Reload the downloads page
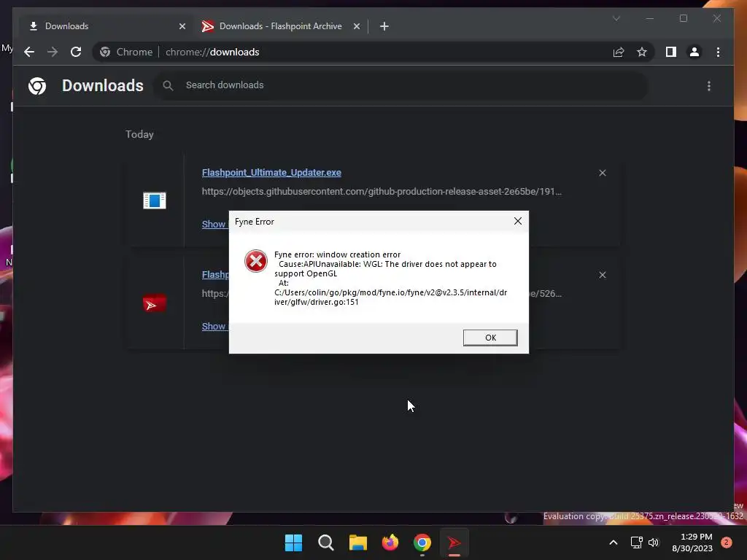This screenshot has height=560, width=747. (x=76, y=52)
